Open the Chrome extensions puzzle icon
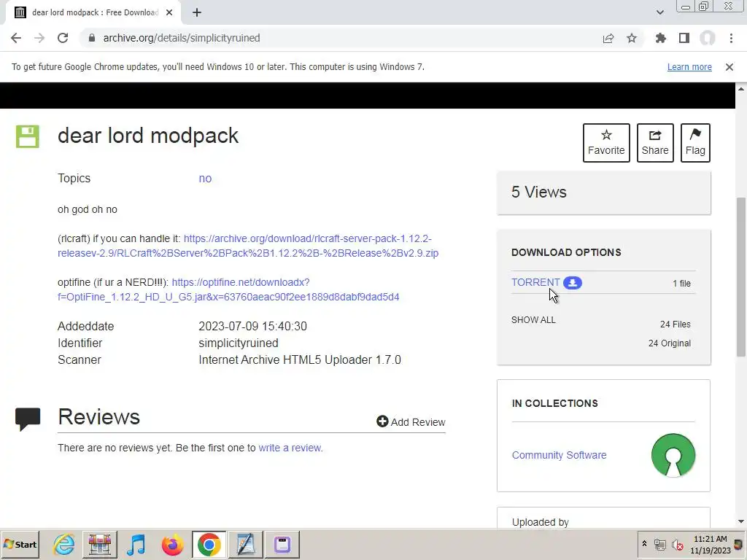Viewport: 747px width, 560px height. (661, 38)
